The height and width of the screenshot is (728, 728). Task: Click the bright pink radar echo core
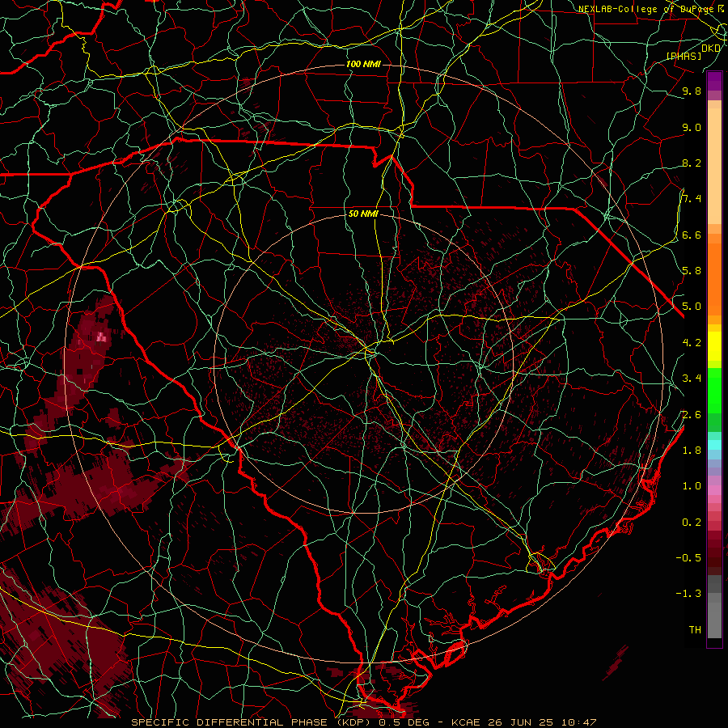101,337
